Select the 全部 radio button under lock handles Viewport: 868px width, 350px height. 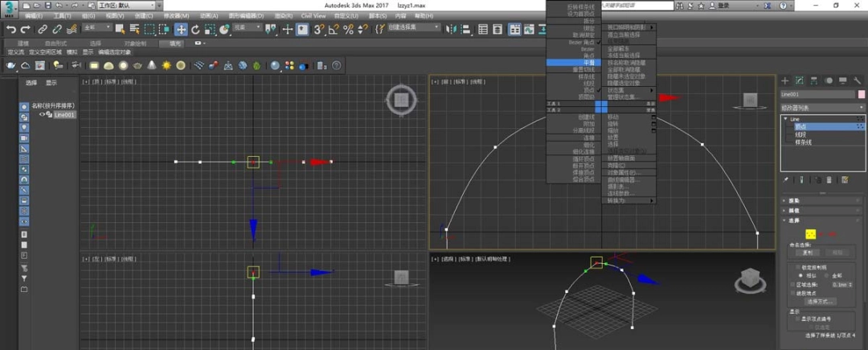pyautogui.click(x=826, y=275)
